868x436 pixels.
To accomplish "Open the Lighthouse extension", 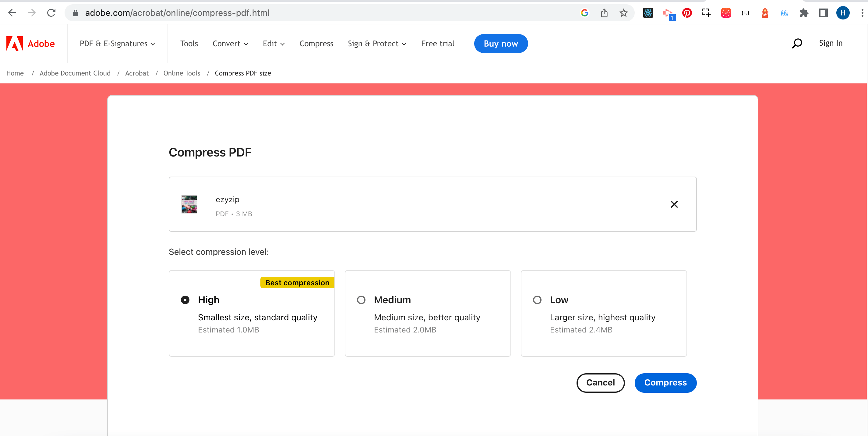I will pyautogui.click(x=765, y=13).
